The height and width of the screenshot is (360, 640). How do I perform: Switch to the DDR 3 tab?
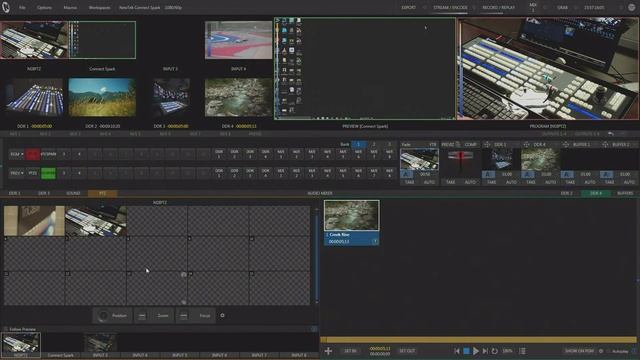tap(44, 193)
